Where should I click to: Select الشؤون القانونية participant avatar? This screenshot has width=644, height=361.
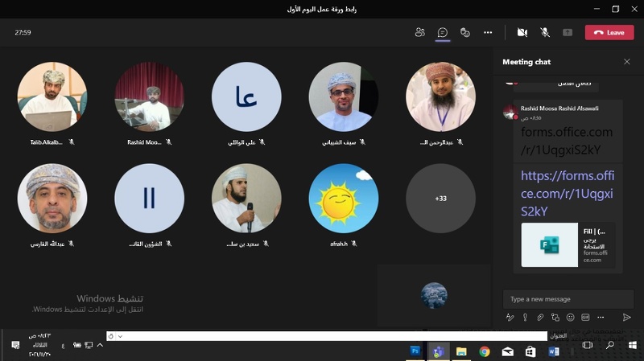click(150, 198)
